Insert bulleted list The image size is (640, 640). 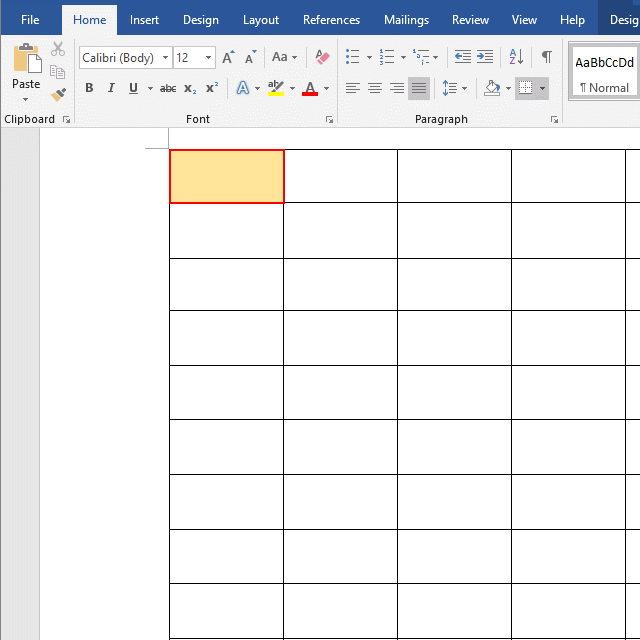[353, 57]
